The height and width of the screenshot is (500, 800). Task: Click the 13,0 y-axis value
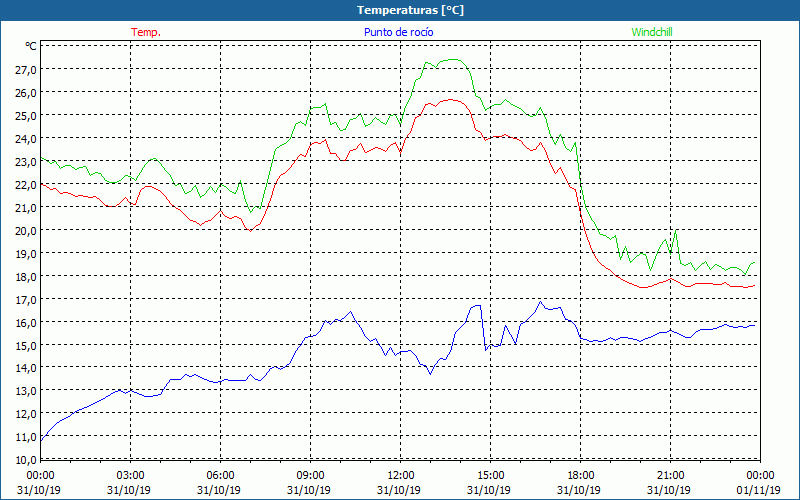coord(26,391)
